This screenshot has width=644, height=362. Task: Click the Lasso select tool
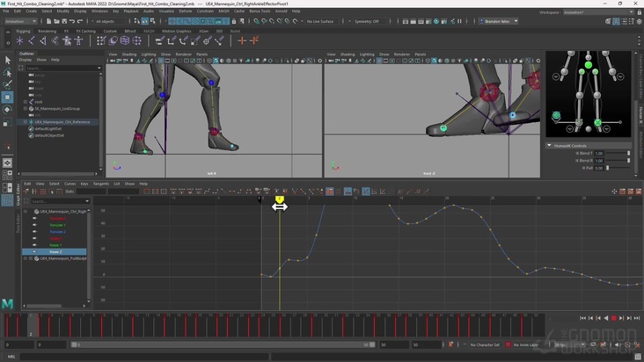click(8, 73)
